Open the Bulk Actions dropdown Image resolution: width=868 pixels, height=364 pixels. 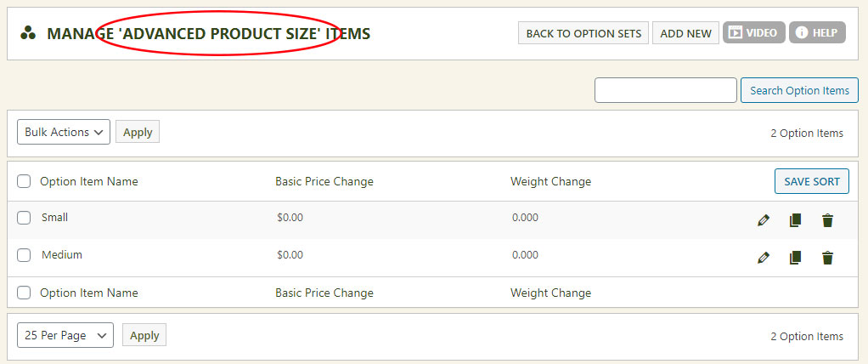point(64,132)
